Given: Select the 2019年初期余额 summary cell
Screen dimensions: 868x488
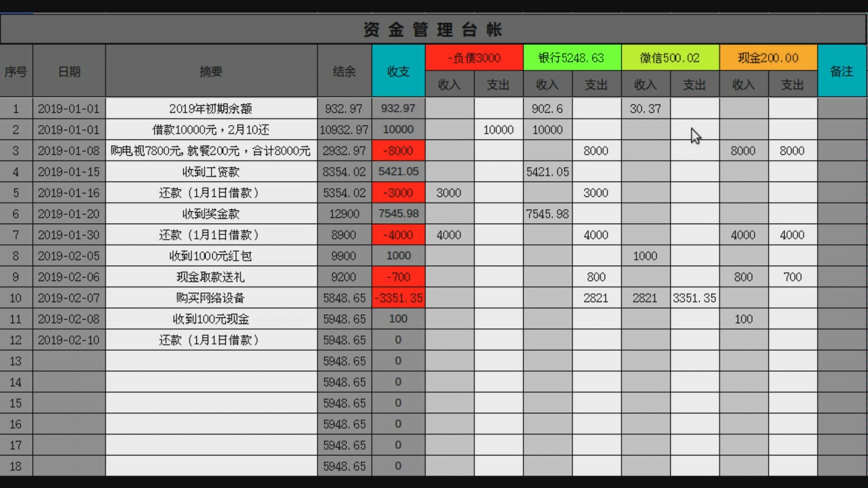Looking at the screenshot, I should (211, 109).
